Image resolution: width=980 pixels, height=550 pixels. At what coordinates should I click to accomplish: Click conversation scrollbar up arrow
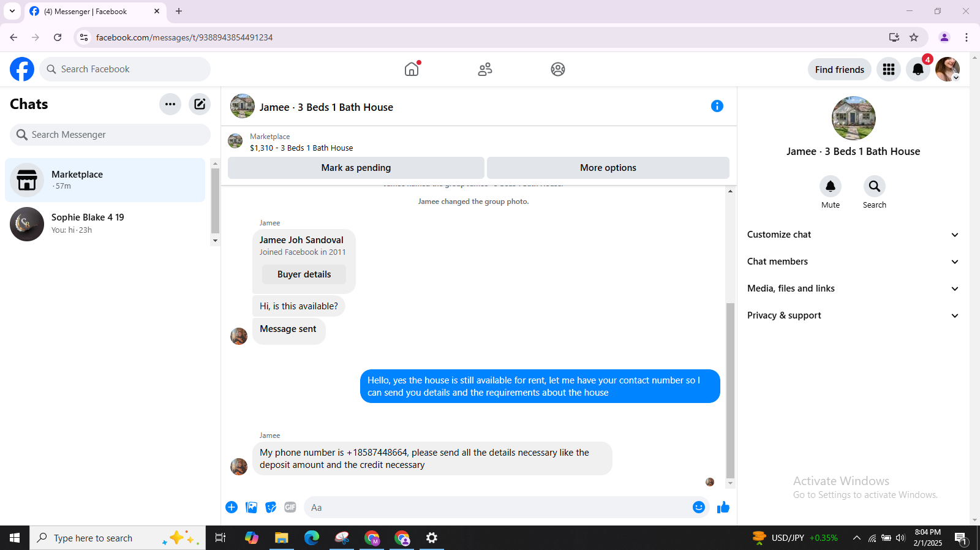tap(730, 191)
